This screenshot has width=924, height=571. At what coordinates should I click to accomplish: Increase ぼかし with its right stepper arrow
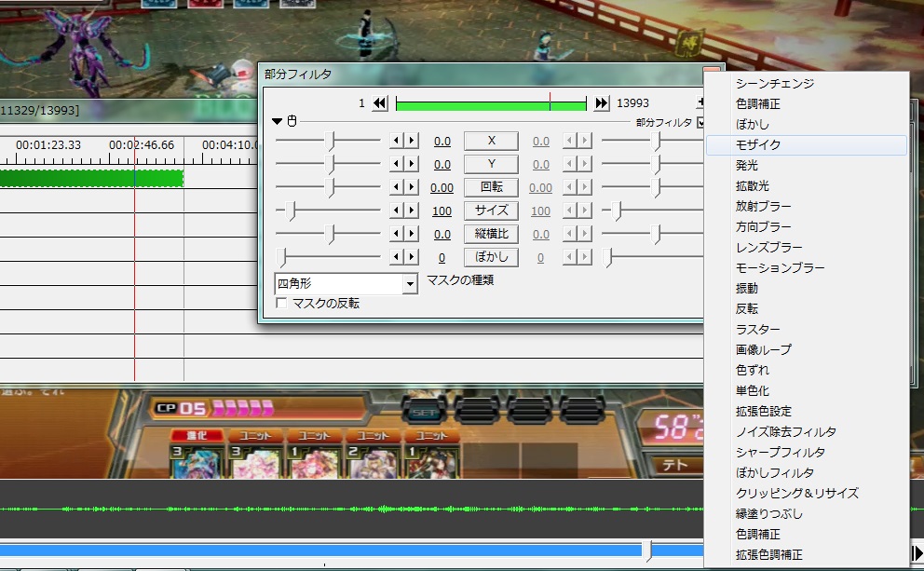(x=410, y=257)
